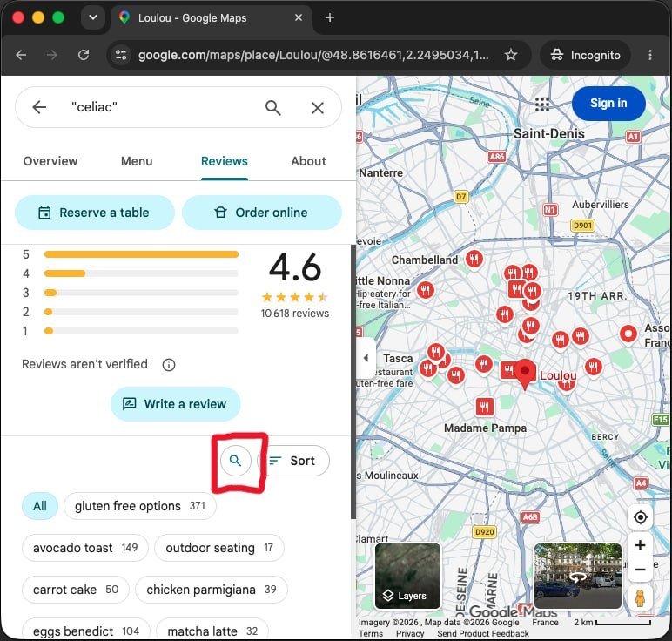Click the Chambelland restaurant marker
The height and width of the screenshot is (641, 672).
click(474, 259)
